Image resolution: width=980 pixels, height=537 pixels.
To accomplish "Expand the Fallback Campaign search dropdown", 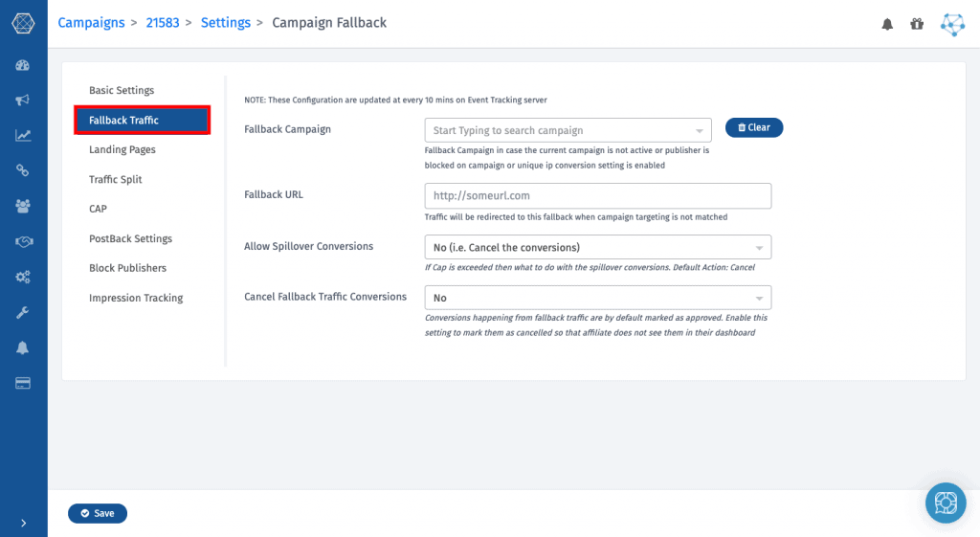I will point(568,130).
